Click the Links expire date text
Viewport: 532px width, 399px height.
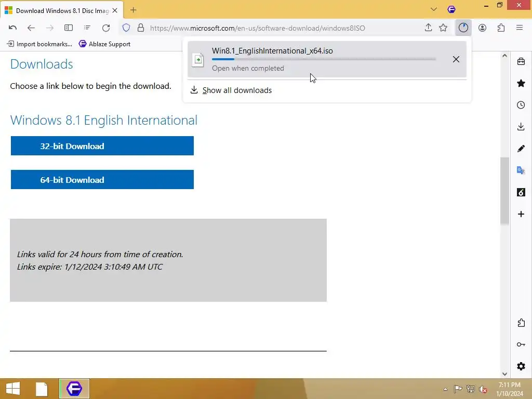(90, 267)
